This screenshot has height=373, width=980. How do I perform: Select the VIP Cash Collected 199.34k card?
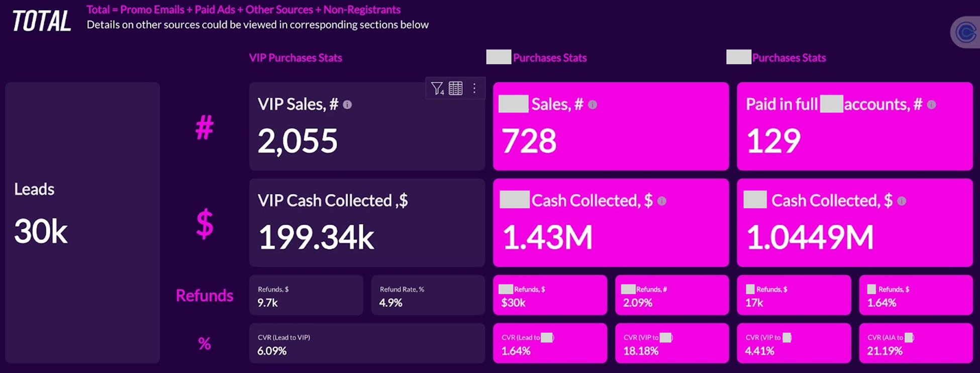tap(367, 222)
